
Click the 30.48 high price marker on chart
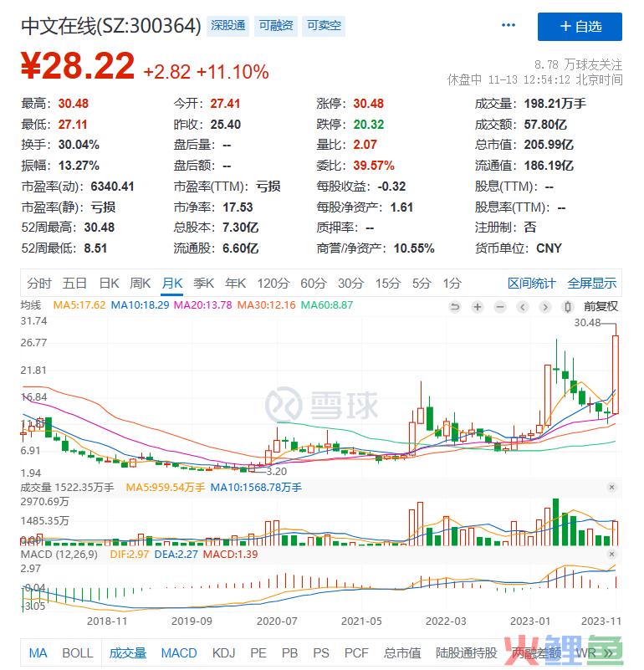pos(587,323)
